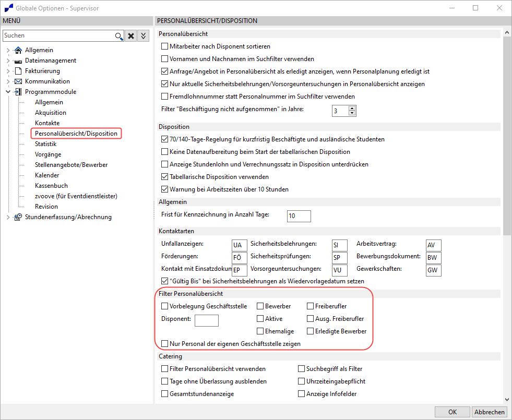Uncheck Nur aktuelle Sicherheitsbelehrungen option
Screen dimensions: 512x420
164,84
